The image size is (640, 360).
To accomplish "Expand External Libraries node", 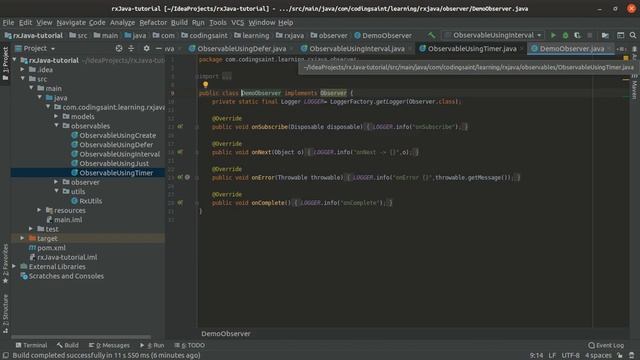I will (x=15, y=267).
